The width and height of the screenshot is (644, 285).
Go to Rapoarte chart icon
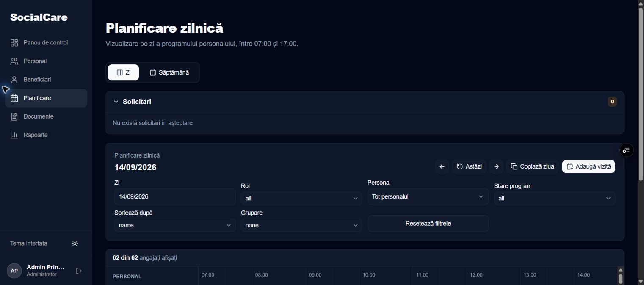14,135
